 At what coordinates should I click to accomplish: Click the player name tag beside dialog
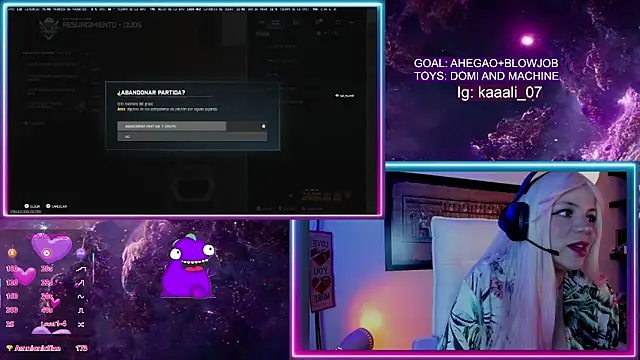[345, 96]
